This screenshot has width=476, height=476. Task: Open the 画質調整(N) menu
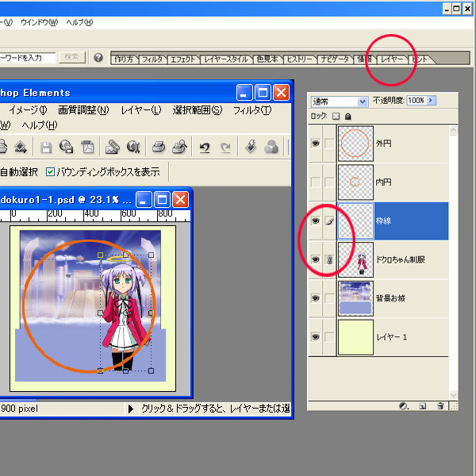tap(83, 110)
